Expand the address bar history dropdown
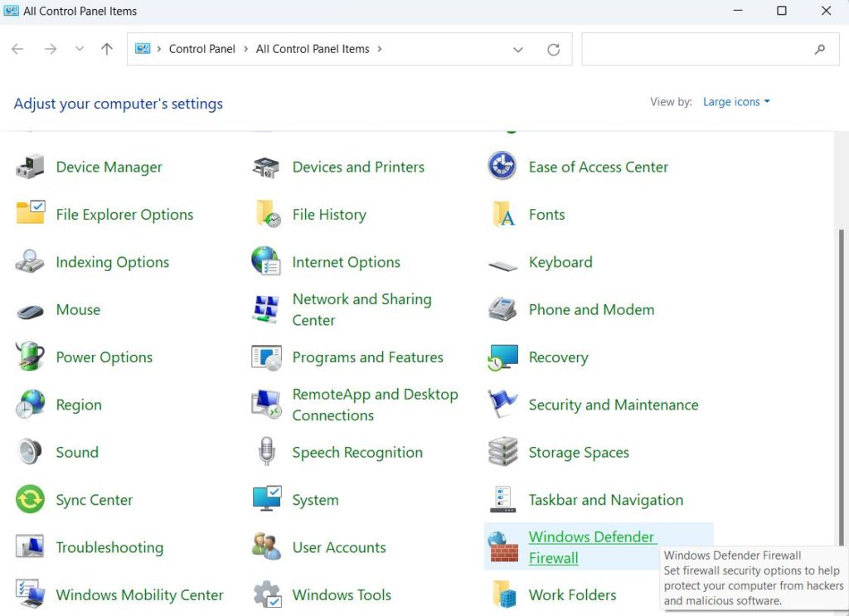 [518, 49]
